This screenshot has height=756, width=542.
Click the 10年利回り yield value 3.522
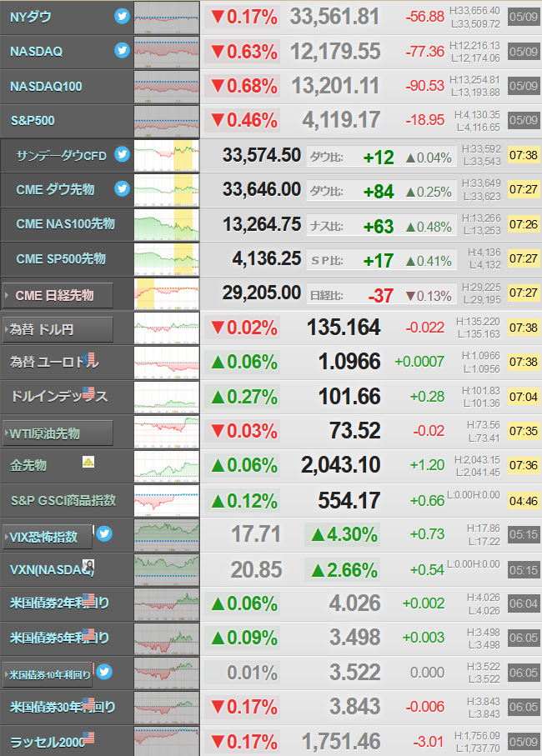point(355,673)
